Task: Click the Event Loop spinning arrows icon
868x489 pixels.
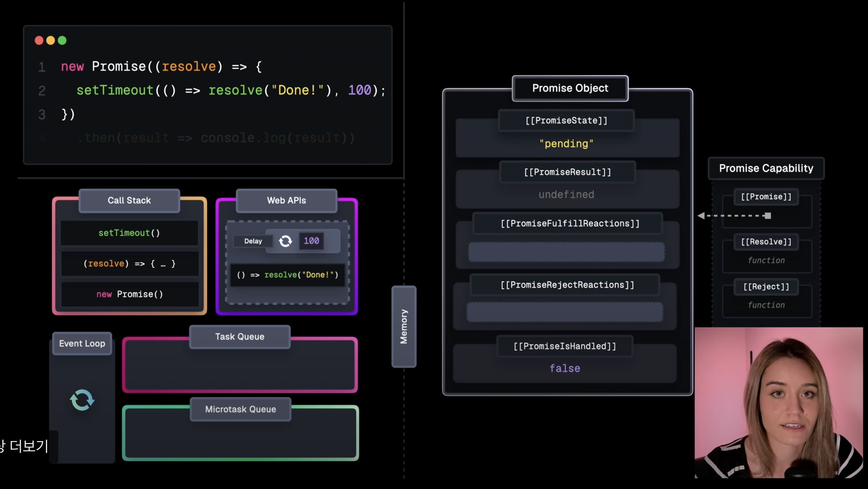Action: click(x=82, y=400)
